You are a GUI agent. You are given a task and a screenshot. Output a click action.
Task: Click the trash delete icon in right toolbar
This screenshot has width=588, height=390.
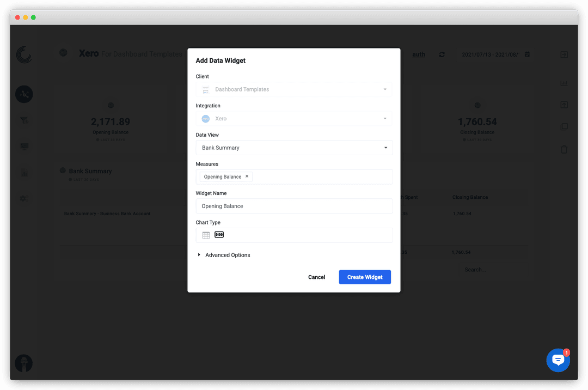coord(564,149)
